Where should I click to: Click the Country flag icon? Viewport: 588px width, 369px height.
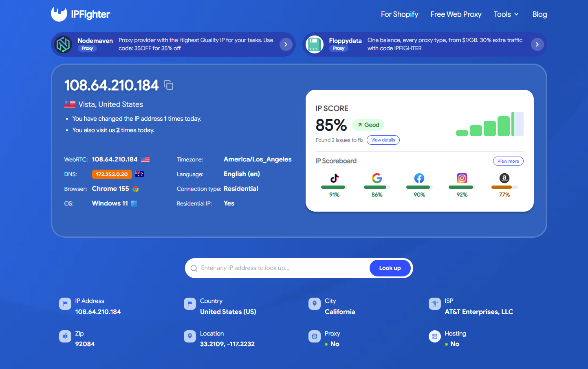pyautogui.click(x=190, y=304)
